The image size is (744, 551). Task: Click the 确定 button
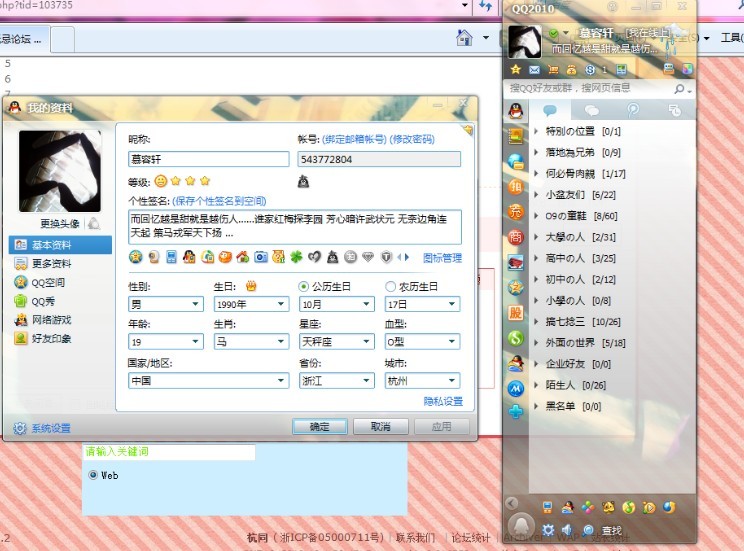(x=319, y=427)
